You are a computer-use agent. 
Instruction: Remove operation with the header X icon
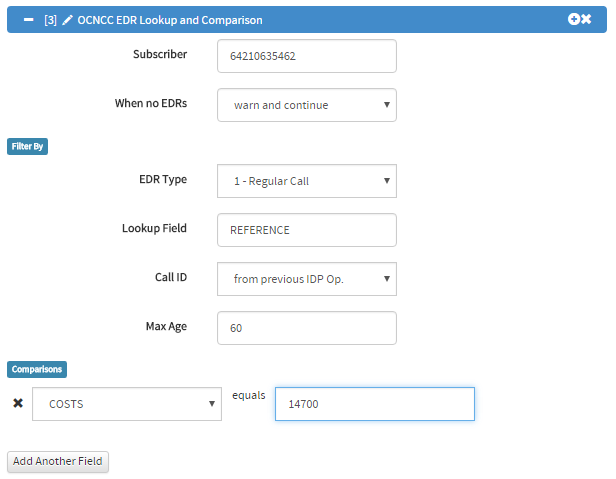tap(586, 19)
